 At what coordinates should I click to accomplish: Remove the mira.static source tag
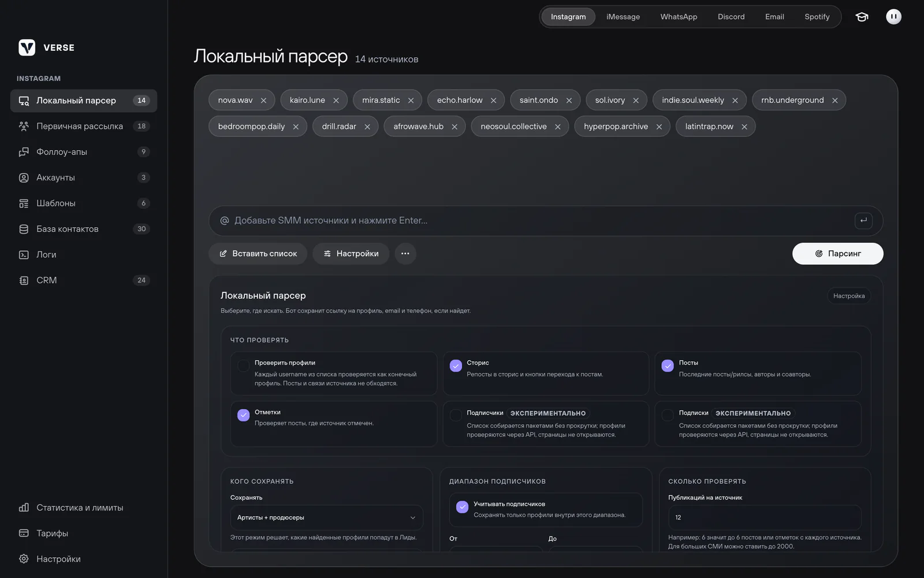[x=411, y=101]
